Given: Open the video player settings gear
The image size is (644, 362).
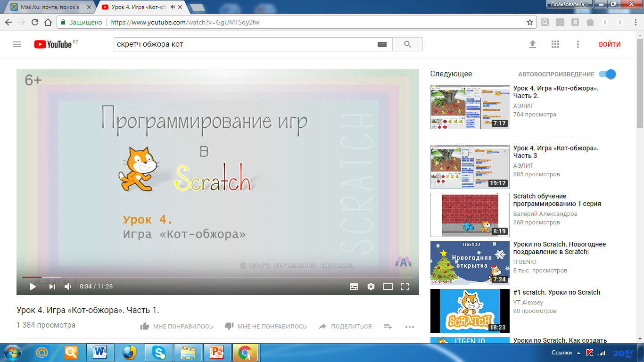Looking at the screenshot, I should point(371,286).
